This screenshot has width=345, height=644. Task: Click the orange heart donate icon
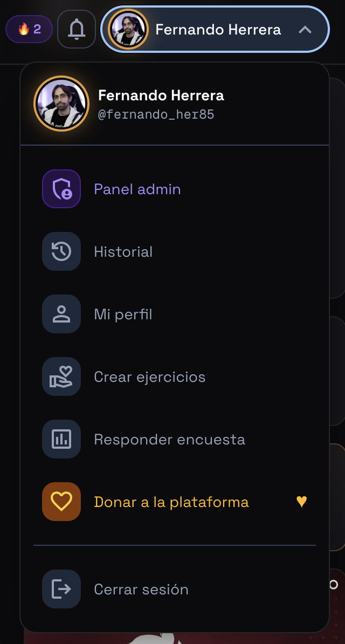[61, 502]
